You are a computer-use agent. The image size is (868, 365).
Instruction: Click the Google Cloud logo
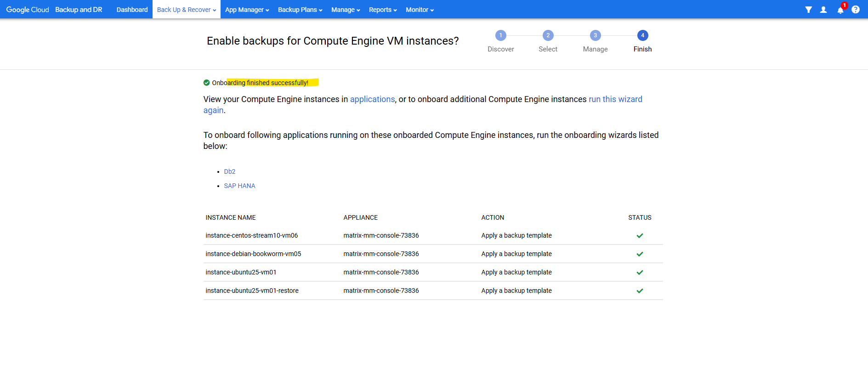point(28,10)
